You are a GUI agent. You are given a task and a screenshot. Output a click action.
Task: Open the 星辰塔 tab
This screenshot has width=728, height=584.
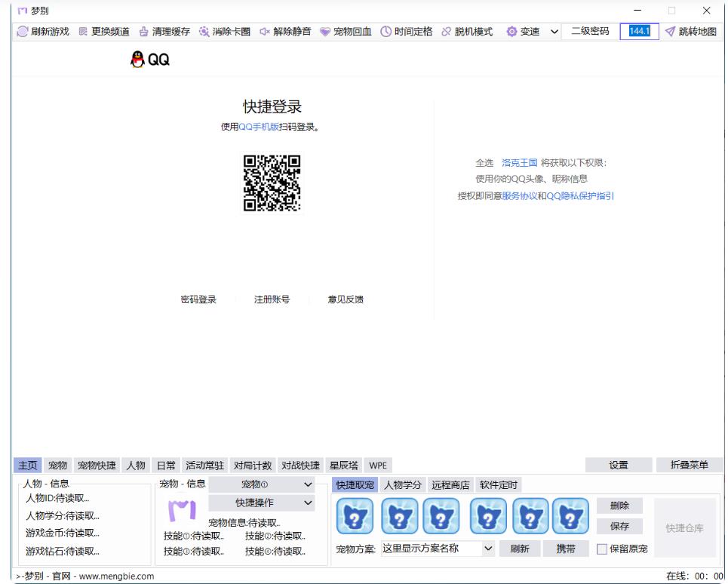pos(343,465)
